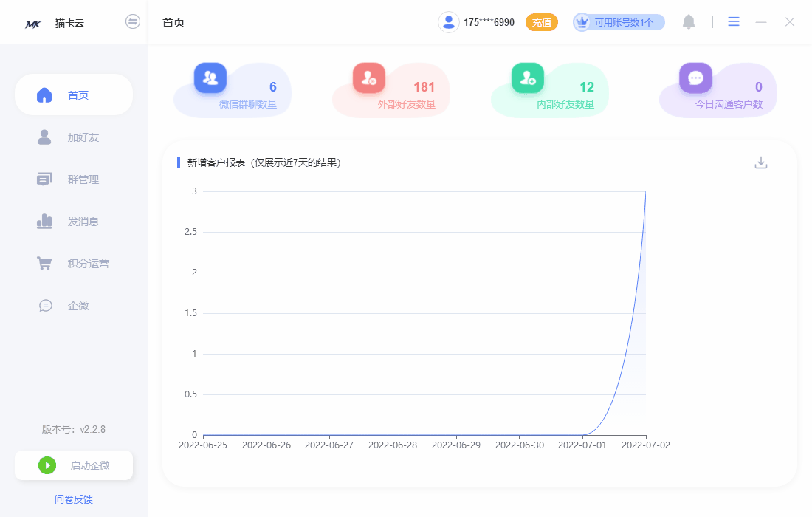
Task: Open the 问卷反馈 feedback link
Action: tap(74, 499)
